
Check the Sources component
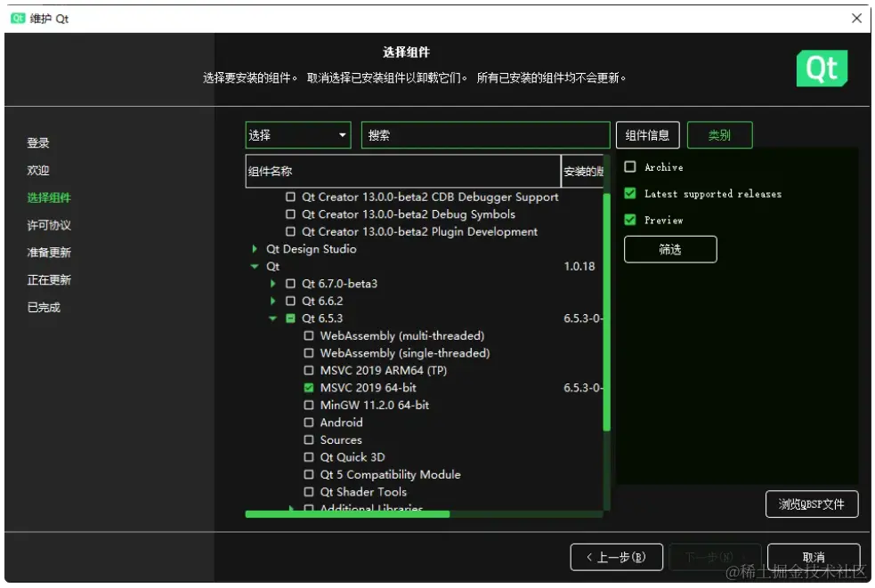tap(309, 439)
